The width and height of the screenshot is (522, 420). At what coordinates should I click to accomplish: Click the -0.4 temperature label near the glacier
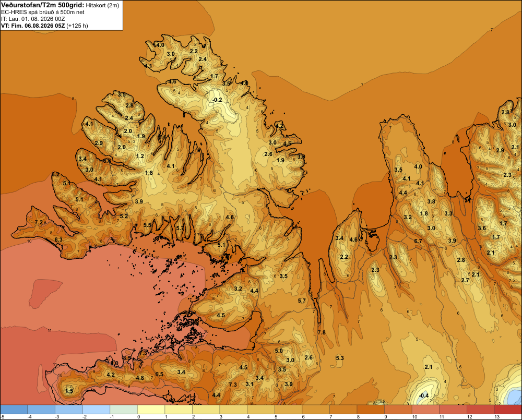[x=423, y=395]
